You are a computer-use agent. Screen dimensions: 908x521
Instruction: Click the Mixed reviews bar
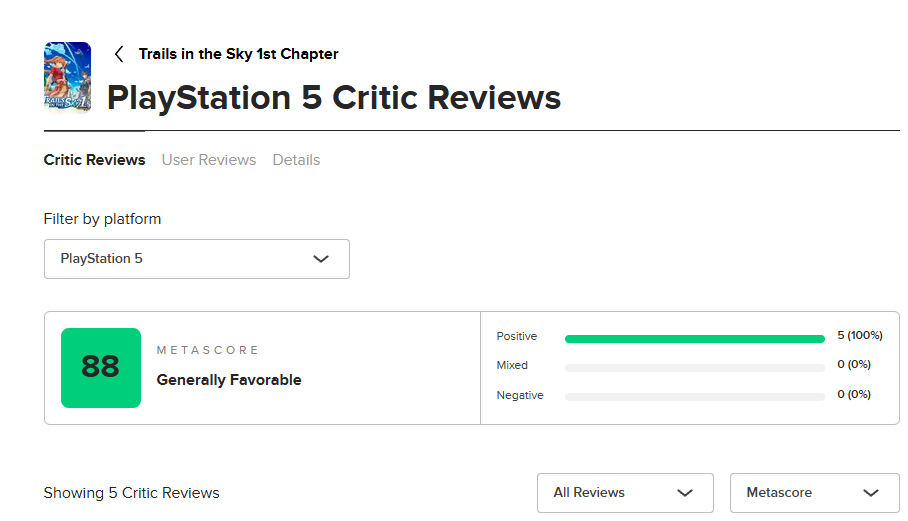pos(694,368)
